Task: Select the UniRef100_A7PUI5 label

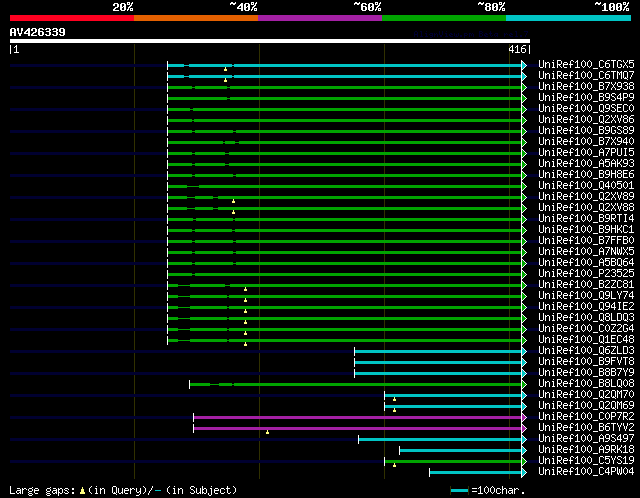Action: point(586,153)
